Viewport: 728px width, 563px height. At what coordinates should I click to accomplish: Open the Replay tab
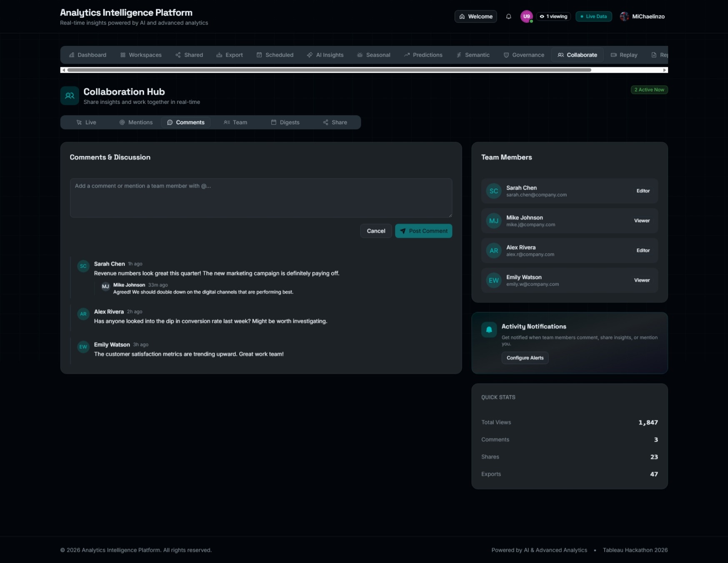click(624, 55)
